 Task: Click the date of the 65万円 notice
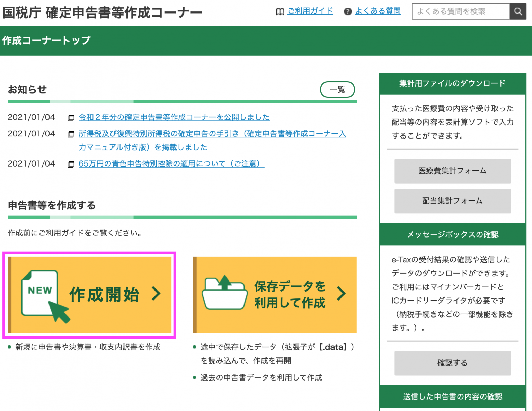coord(31,164)
